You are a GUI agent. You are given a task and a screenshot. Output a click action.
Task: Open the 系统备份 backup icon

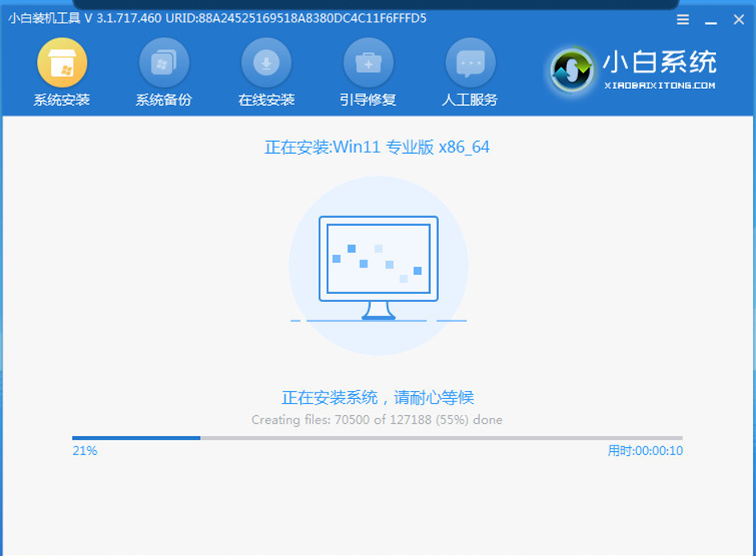[x=164, y=62]
